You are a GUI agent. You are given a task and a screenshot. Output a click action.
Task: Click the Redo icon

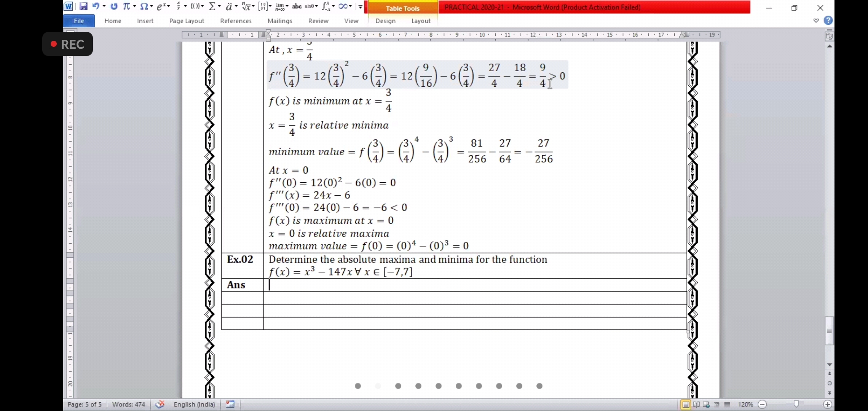click(114, 6)
